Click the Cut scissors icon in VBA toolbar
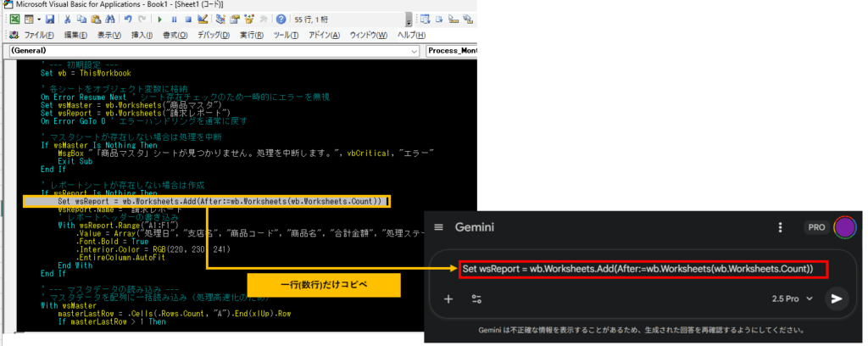The image size is (868, 346). [x=66, y=19]
